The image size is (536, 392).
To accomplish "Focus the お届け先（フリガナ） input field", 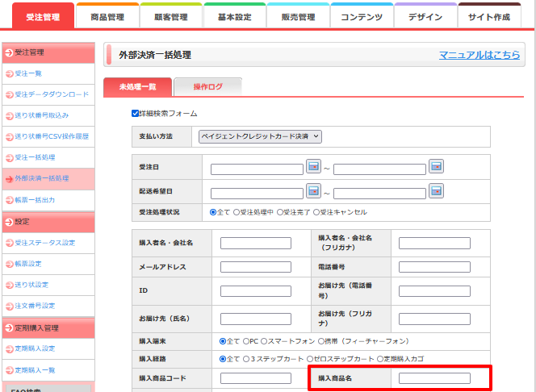I will pos(434,319).
